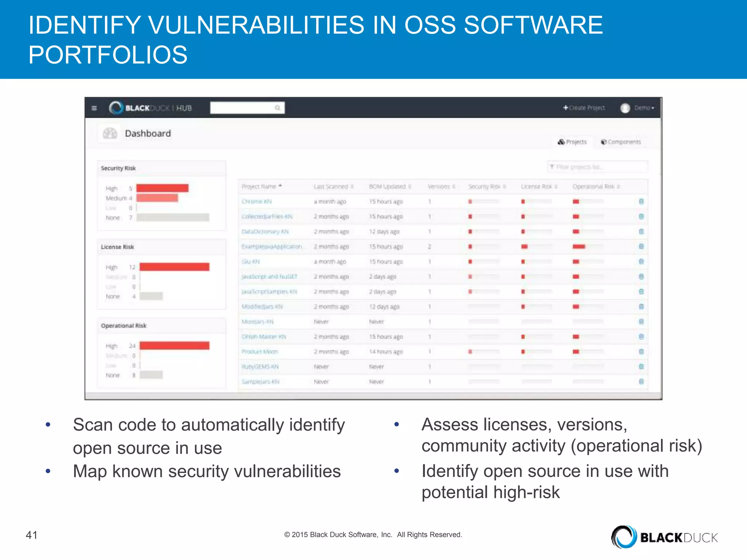This screenshot has width=747, height=560.
Task: Open the ExampleJavaApplication project link
Action: [x=272, y=246]
